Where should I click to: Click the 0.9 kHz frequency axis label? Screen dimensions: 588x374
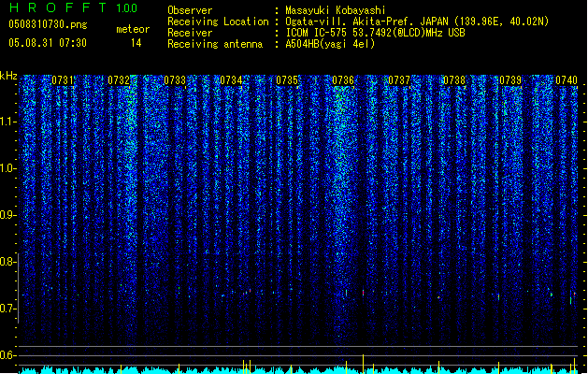click(x=8, y=215)
